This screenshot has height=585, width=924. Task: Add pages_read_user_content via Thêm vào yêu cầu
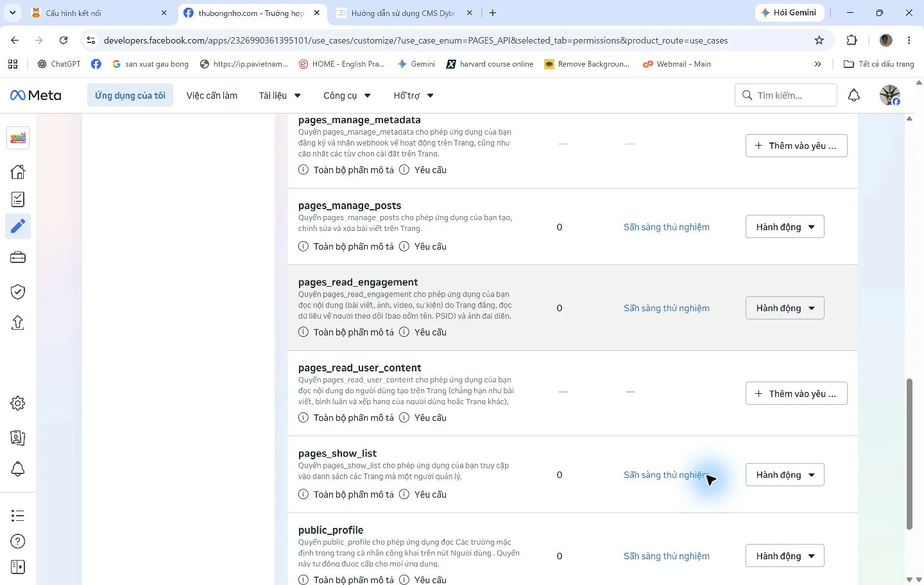796,394
